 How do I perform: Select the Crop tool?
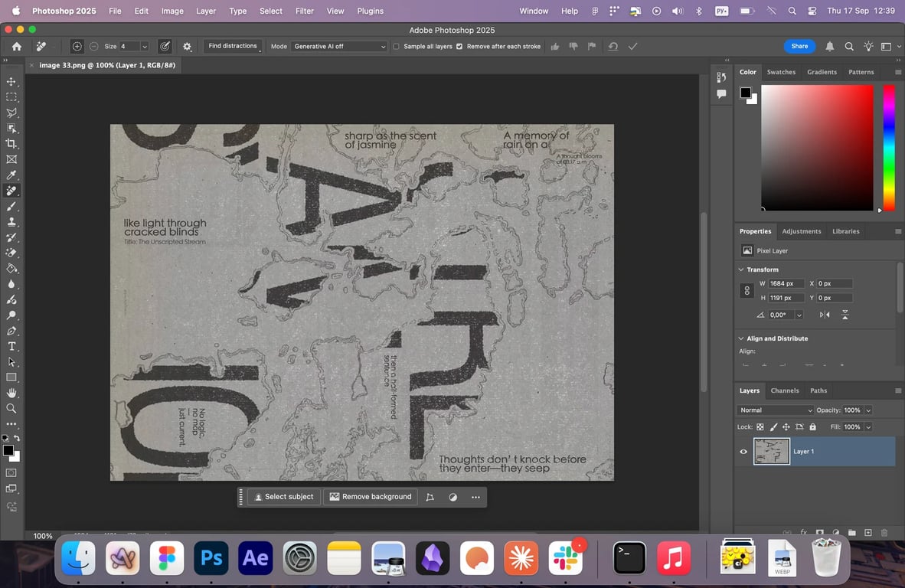(x=11, y=144)
